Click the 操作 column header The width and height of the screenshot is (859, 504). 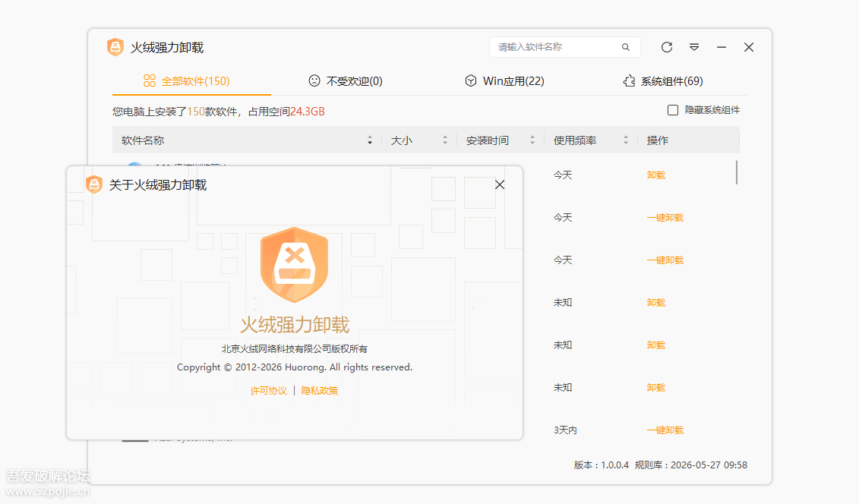(658, 140)
